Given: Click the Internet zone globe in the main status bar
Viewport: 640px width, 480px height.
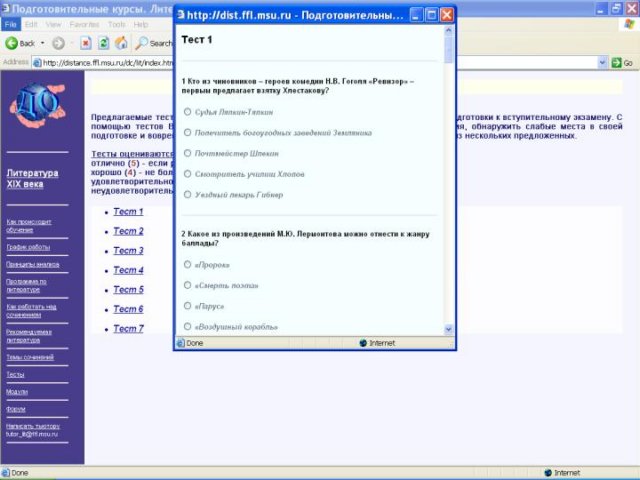Looking at the screenshot, I should click(x=548, y=473).
